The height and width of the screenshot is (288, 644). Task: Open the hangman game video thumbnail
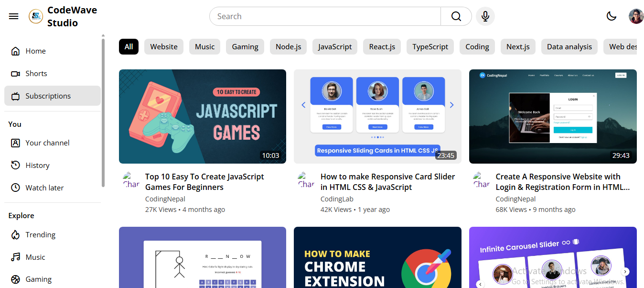coord(203,257)
